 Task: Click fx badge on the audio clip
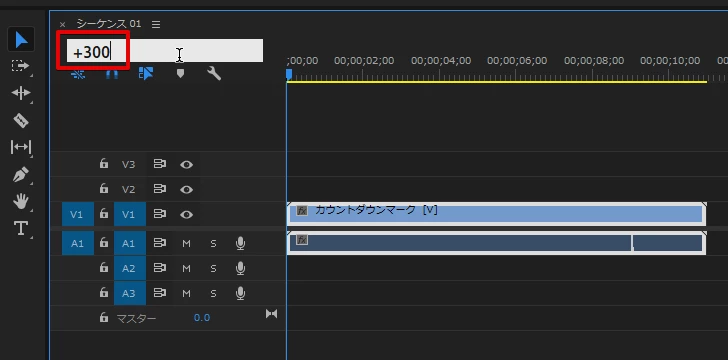coord(302,240)
